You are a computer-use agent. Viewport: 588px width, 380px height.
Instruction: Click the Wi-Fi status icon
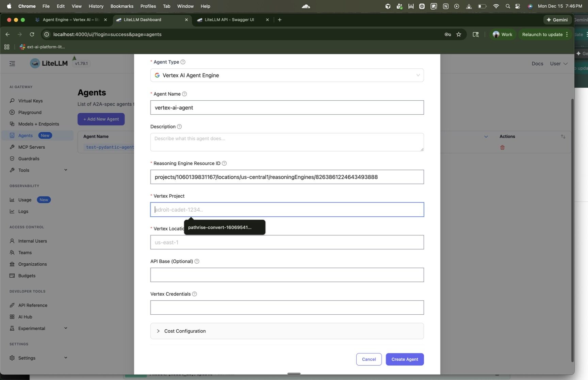(x=496, y=6)
